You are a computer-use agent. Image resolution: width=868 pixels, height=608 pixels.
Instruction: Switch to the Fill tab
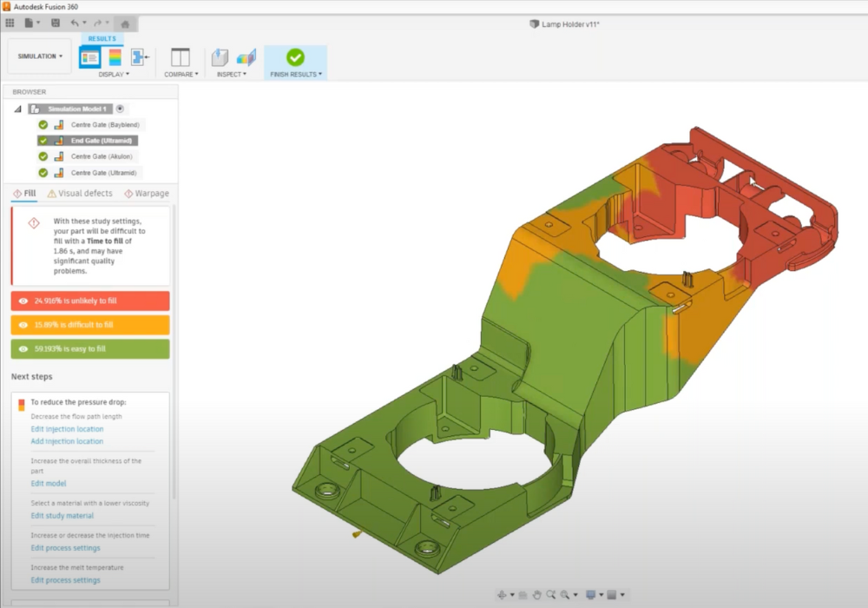(x=24, y=193)
